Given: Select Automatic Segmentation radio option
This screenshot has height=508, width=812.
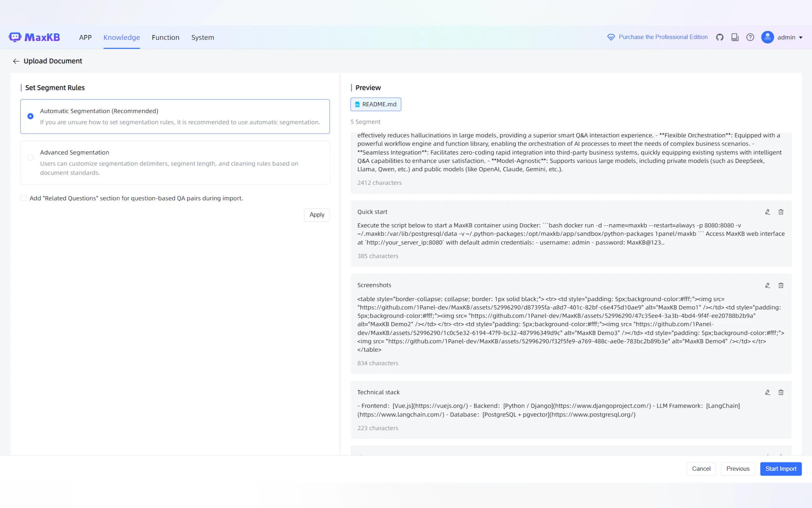Looking at the screenshot, I should click(x=31, y=116).
